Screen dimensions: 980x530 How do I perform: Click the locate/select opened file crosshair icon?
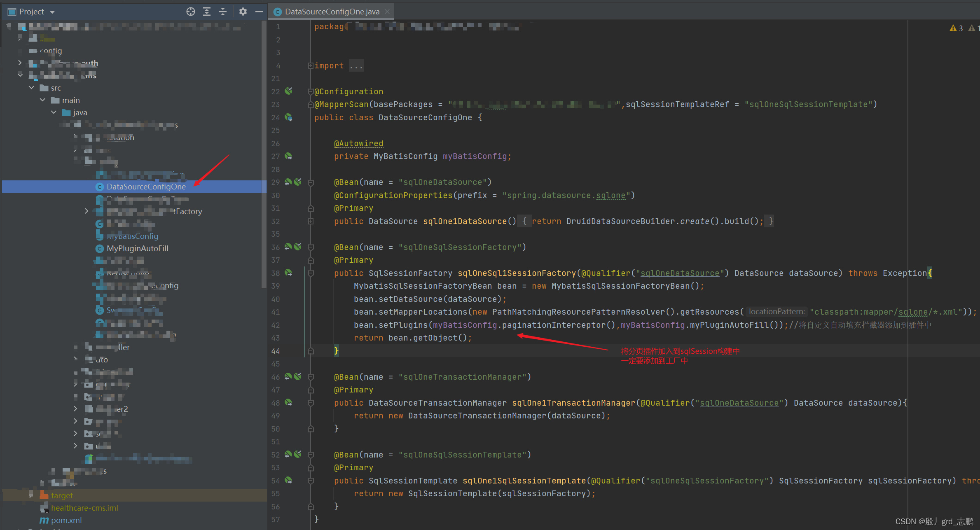190,12
